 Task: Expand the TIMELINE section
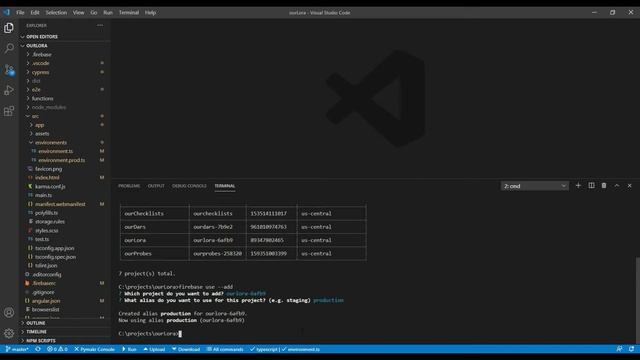[36, 332]
